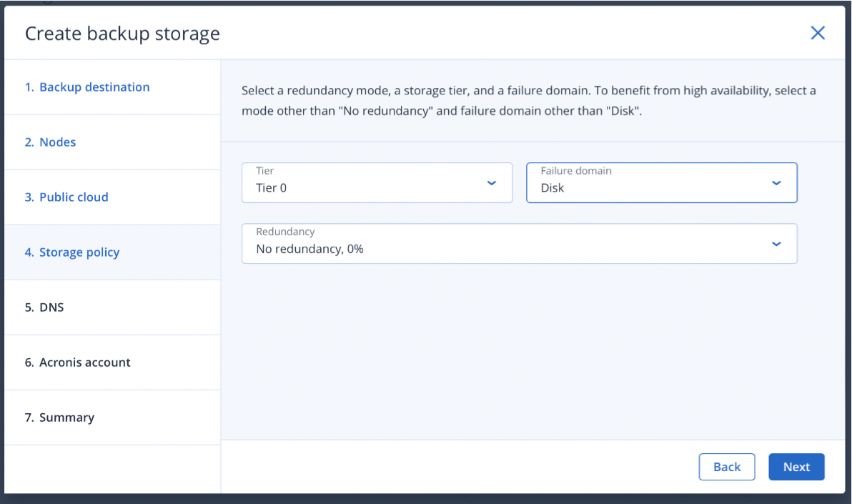Click the Create backup storage title
Screen dimensions: 852x504
pos(122,34)
